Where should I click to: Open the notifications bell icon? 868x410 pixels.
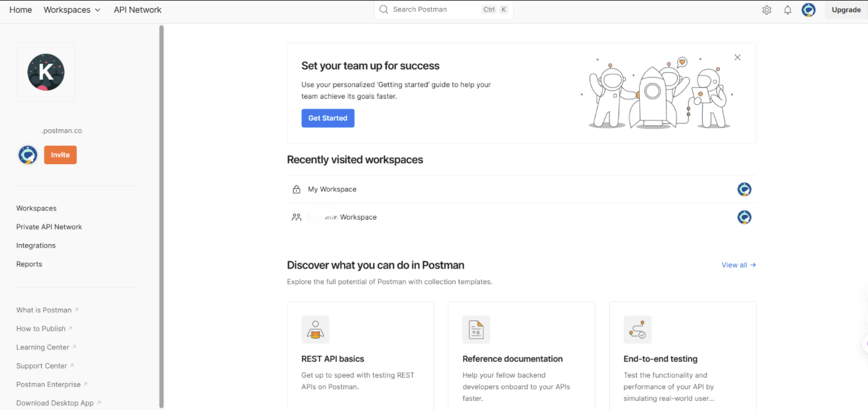(x=787, y=10)
